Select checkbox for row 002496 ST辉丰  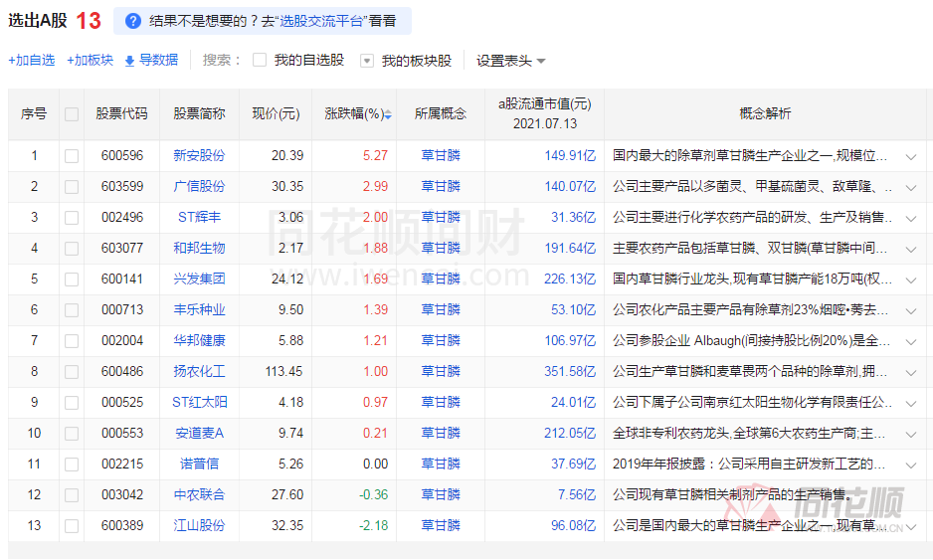click(x=72, y=218)
